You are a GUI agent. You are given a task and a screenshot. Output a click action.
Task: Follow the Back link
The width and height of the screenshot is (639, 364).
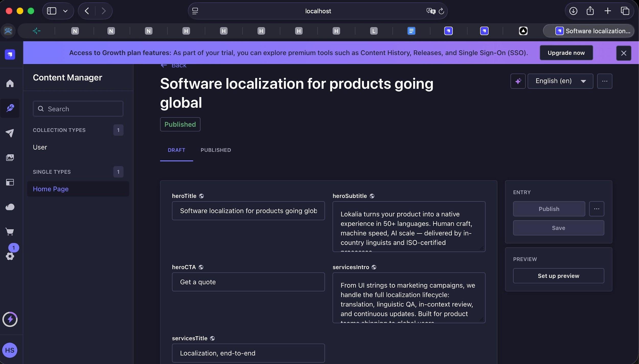coord(174,66)
